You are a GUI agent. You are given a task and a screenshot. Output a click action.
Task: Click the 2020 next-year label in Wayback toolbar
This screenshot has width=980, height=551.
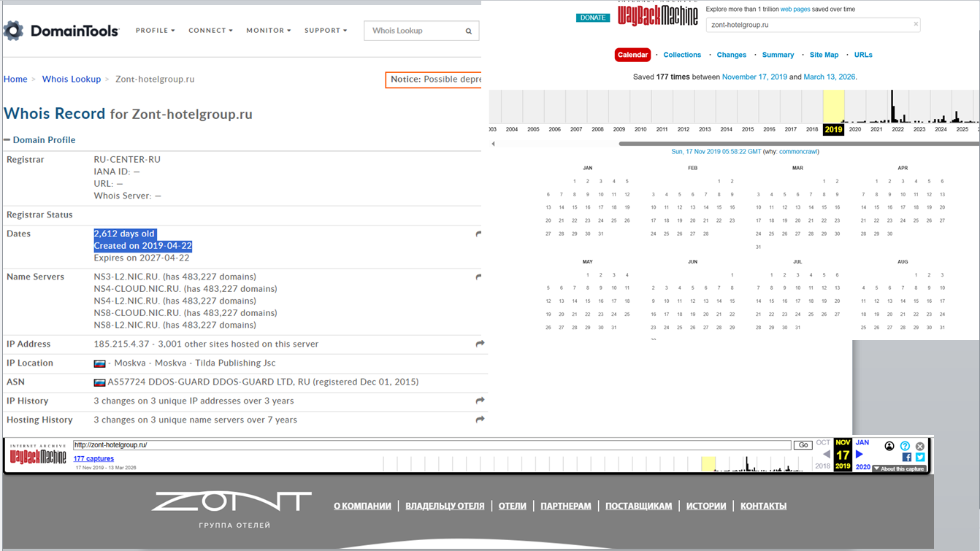(x=862, y=467)
